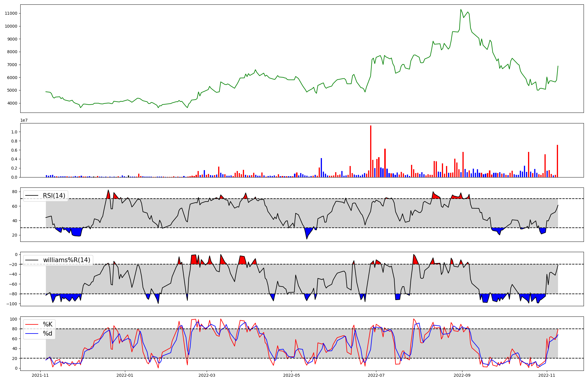
Task: Click the 11000 price axis tick label
Action: point(11,13)
